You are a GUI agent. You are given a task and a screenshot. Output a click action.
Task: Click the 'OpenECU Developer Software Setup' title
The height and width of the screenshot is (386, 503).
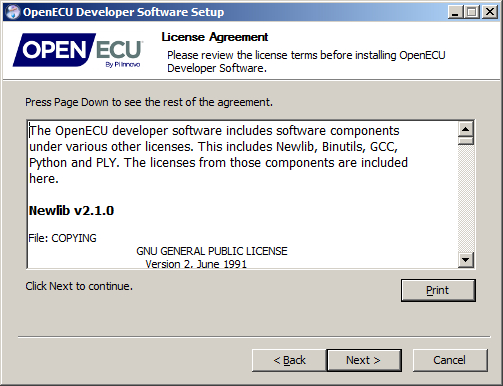click(123, 12)
